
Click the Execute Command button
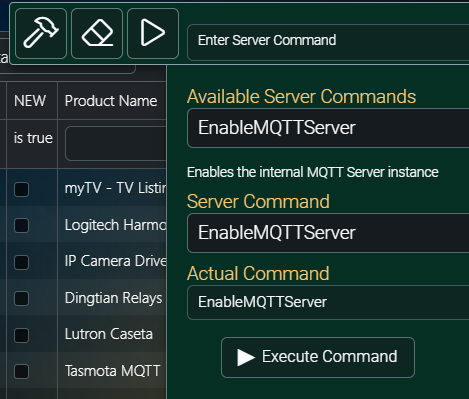tap(318, 357)
